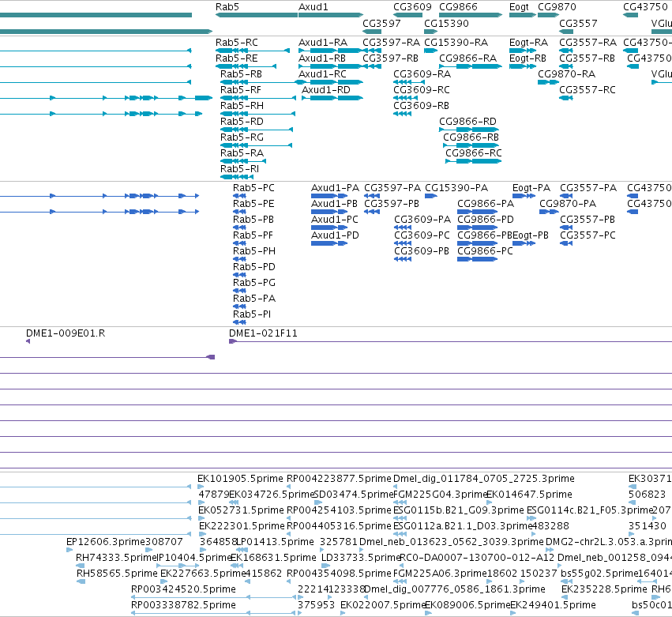Viewport: 672px width, 617px height.
Task: Select protein Axud1-PA
Action: [335, 188]
